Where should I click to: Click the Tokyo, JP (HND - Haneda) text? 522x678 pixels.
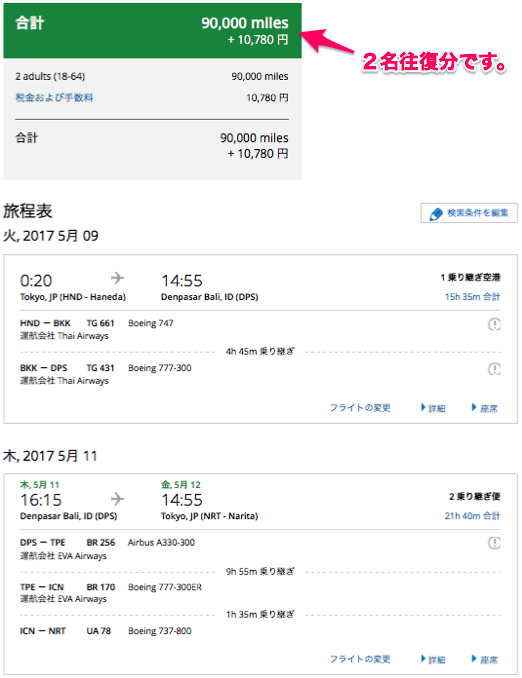point(73,297)
